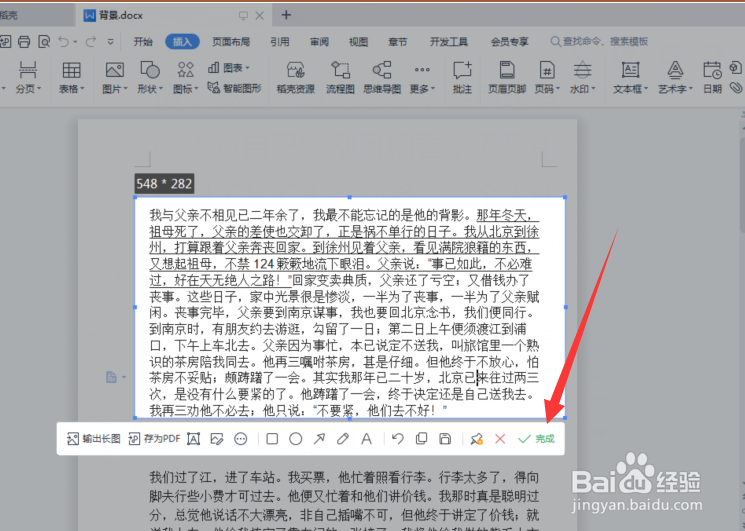
Task: Open the 开发工具 ribbon tab
Action: (x=449, y=42)
